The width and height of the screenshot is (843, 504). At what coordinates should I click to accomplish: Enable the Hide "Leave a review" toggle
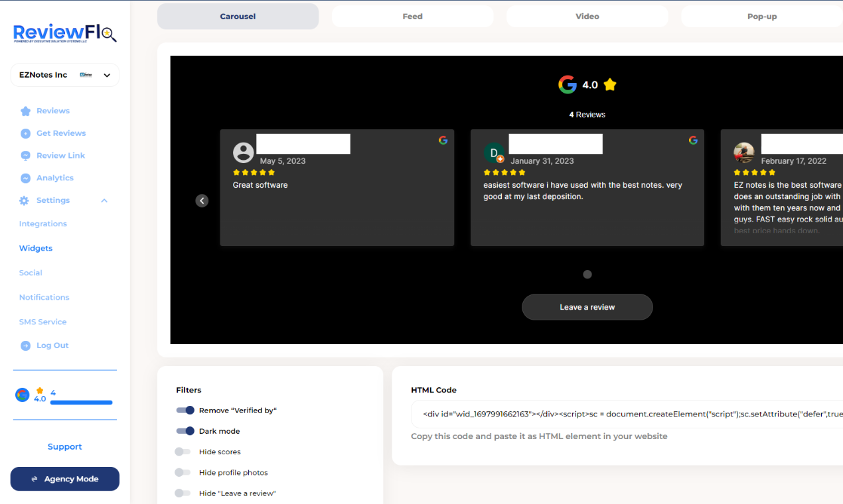[x=183, y=493]
